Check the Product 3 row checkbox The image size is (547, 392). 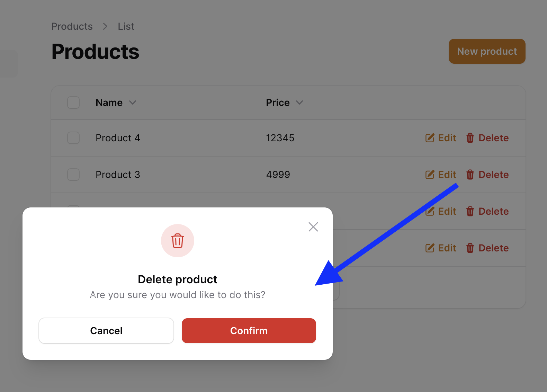click(73, 175)
